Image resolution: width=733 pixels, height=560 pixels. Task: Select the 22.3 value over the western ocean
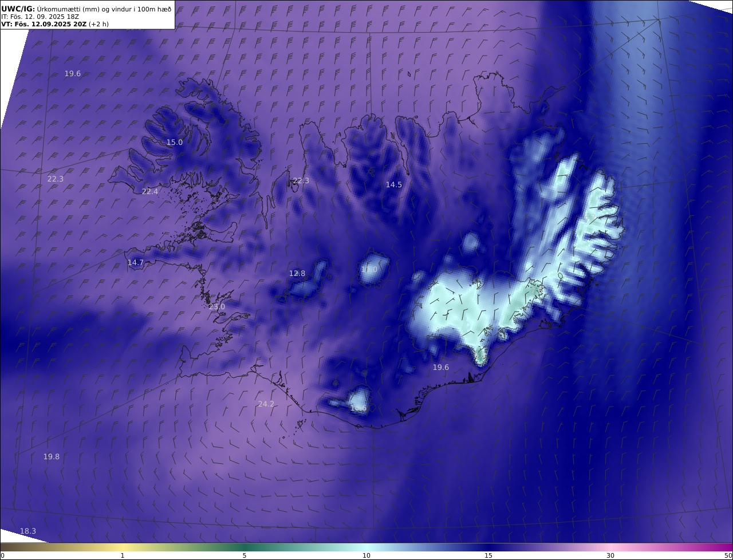coord(56,179)
